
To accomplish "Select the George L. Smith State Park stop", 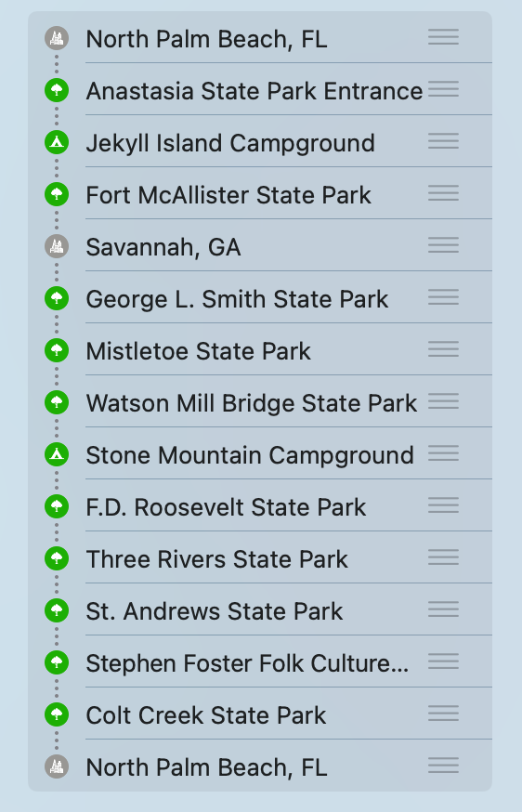I will (260, 299).
